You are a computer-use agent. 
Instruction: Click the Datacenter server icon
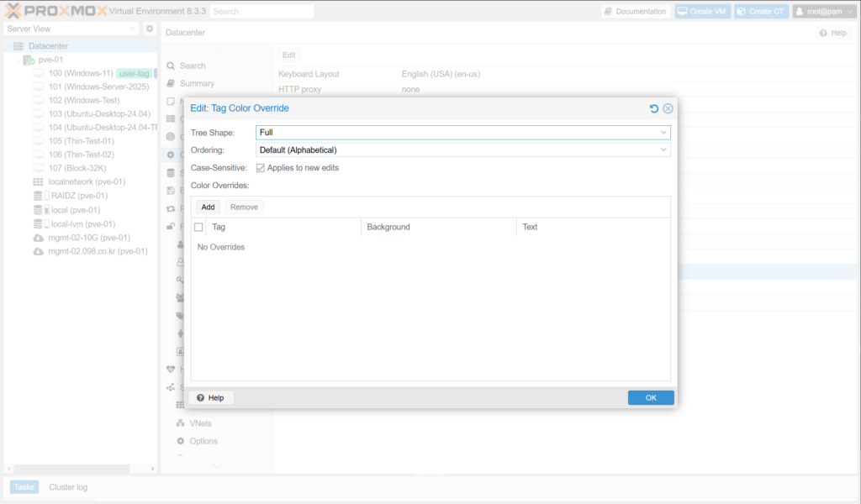click(x=18, y=46)
